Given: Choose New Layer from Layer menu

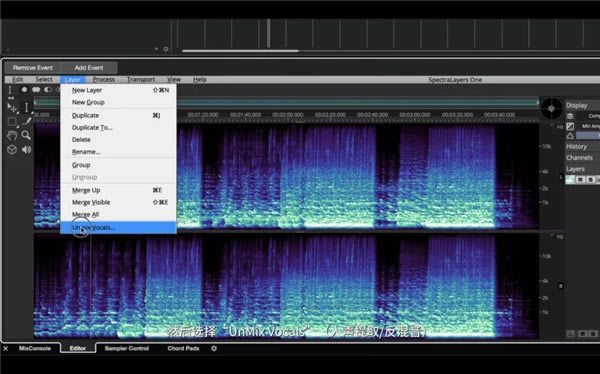Looking at the screenshot, I should (x=118, y=90).
